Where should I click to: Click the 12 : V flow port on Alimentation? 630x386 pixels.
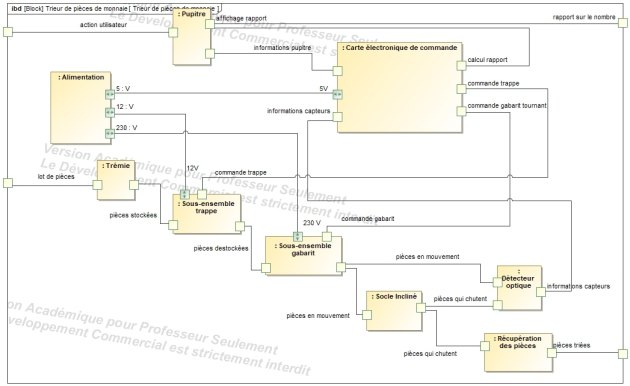point(110,113)
